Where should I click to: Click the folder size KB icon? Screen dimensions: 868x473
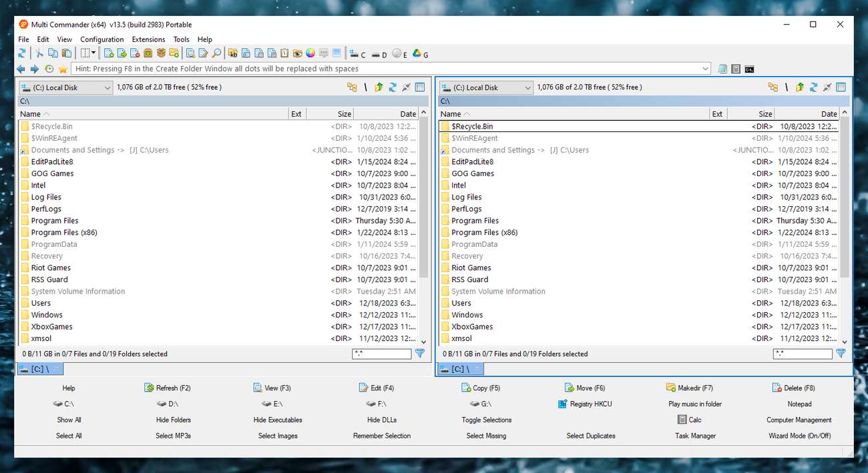pyautogui.click(x=232, y=53)
